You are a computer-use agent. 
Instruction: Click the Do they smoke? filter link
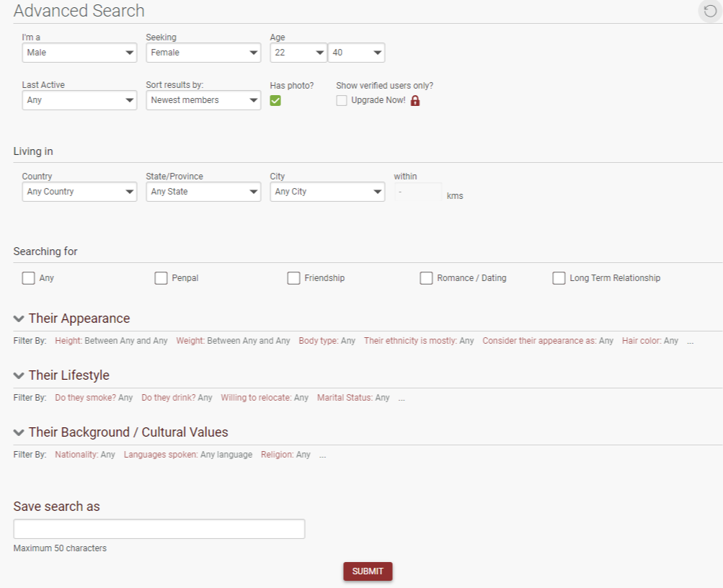pos(85,398)
